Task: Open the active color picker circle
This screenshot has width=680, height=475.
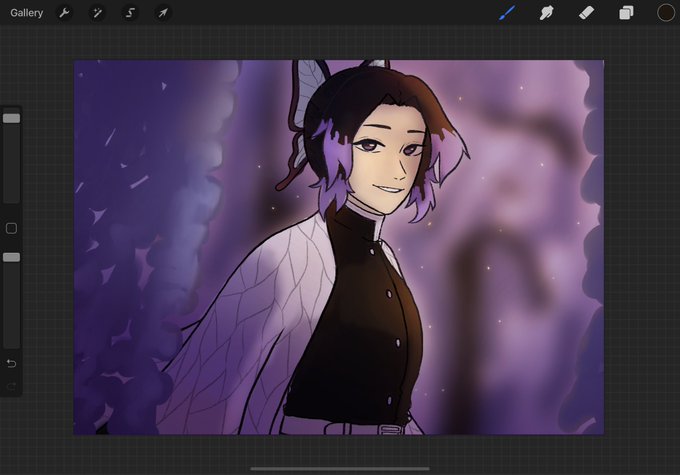Action: click(665, 13)
